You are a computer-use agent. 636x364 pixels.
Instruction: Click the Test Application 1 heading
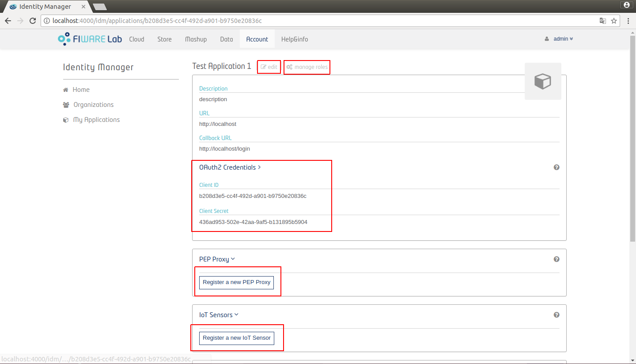[x=222, y=66]
